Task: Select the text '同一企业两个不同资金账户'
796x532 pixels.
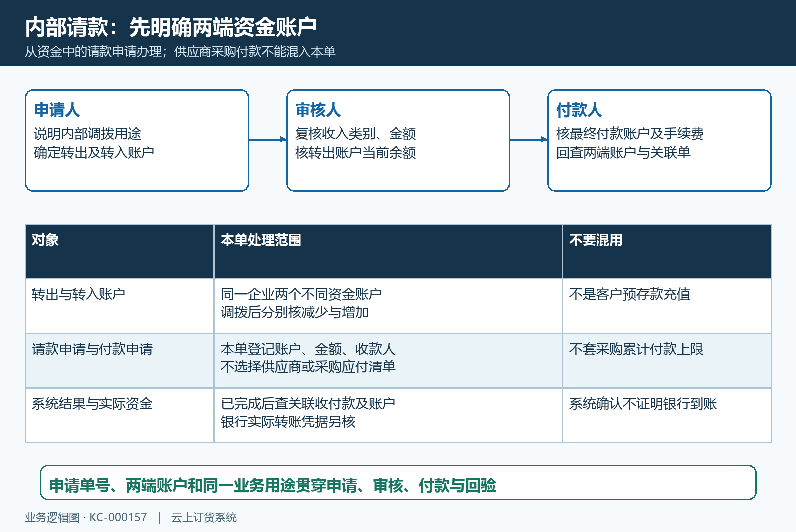Action: pyautogui.click(x=301, y=294)
